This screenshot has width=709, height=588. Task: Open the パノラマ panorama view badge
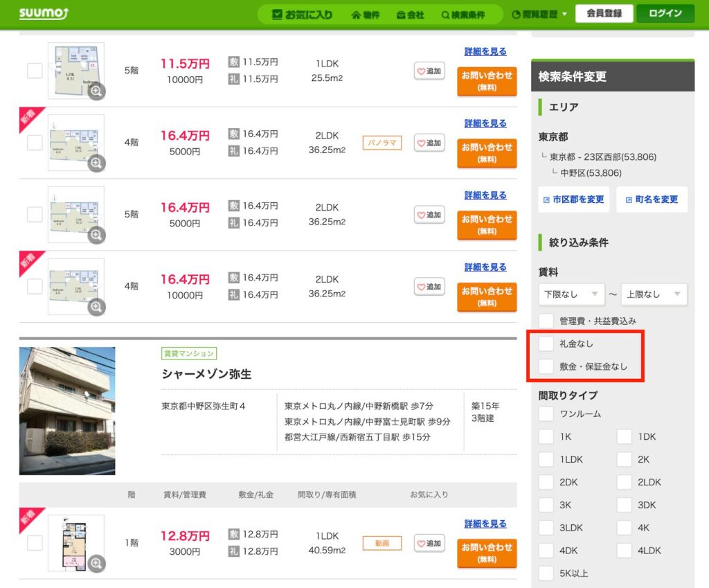click(382, 143)
